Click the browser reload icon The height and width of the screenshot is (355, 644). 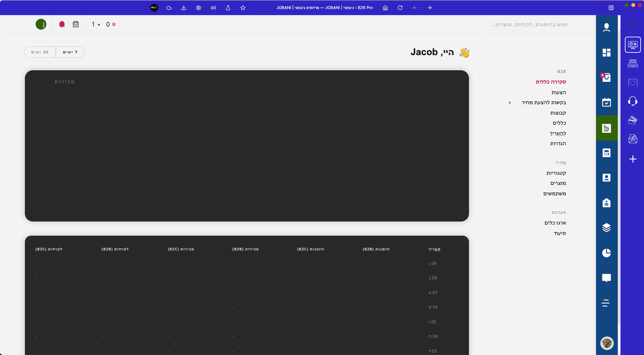click(x=400, y=8)
